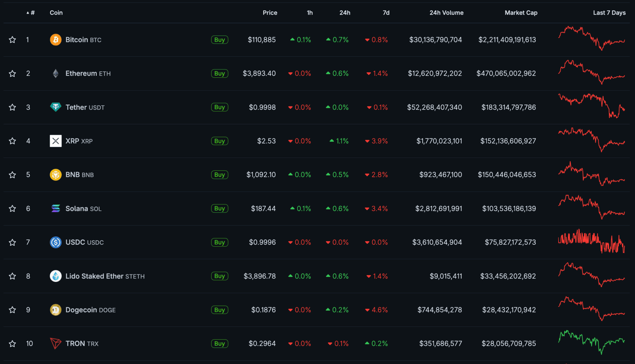Open the Bitcoin 7-day sparkline chart
This screenshot has height=364, width=635.
pyautogui.click(x=591, y=38)
